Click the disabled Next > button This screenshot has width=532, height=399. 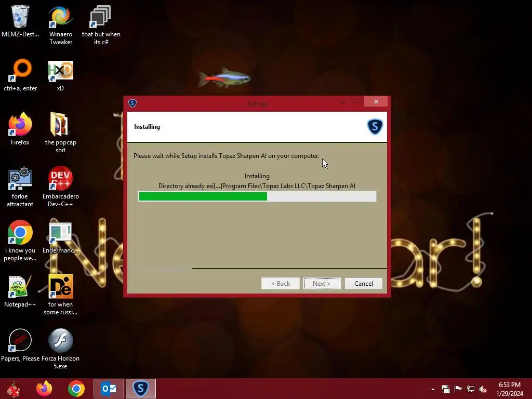pyautogui.click(x=322, y=283)
